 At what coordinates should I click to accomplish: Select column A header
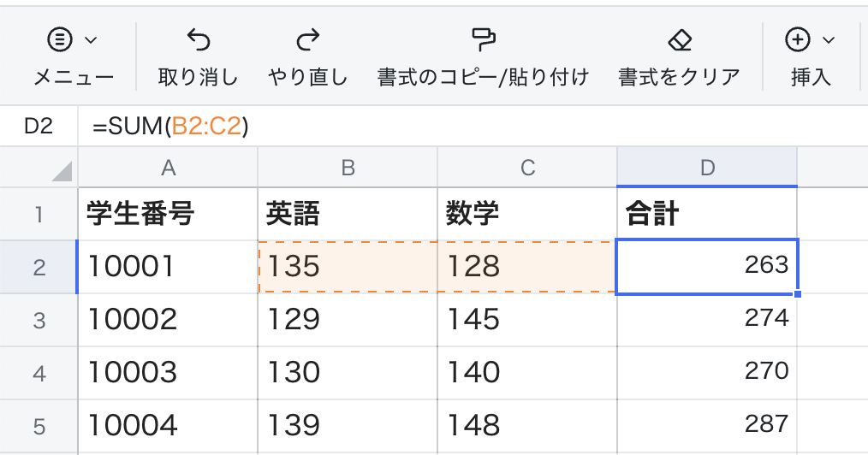coord(168,168)
